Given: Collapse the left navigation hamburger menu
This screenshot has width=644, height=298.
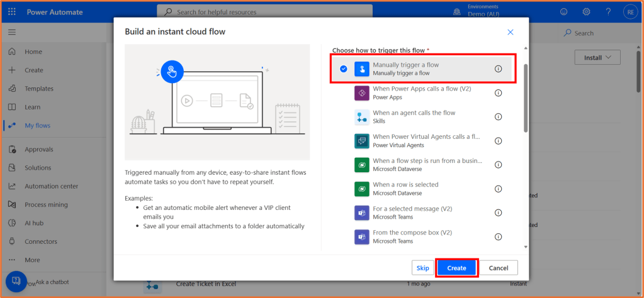Looking at the screenshot, I should [x=12, y=32].
